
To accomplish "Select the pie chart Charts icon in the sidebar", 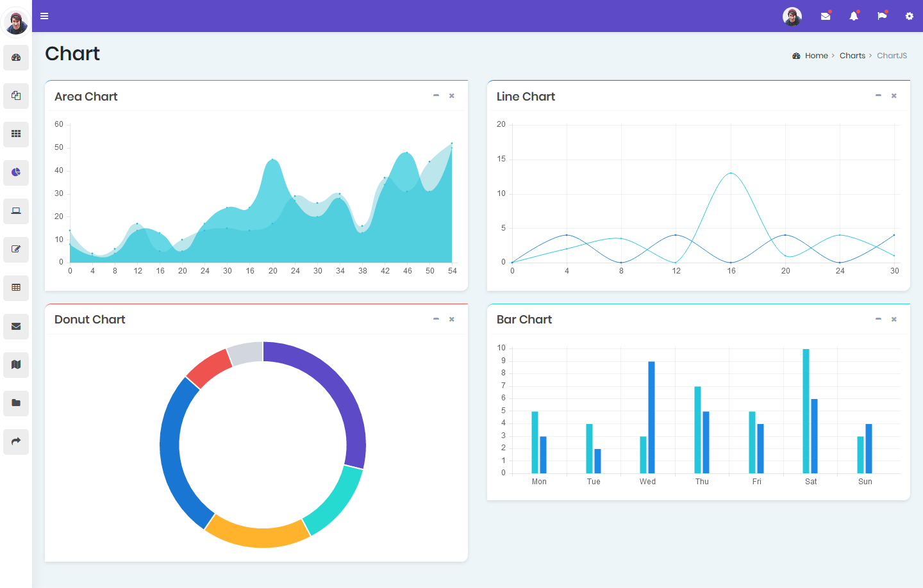I will coord(16,173).
